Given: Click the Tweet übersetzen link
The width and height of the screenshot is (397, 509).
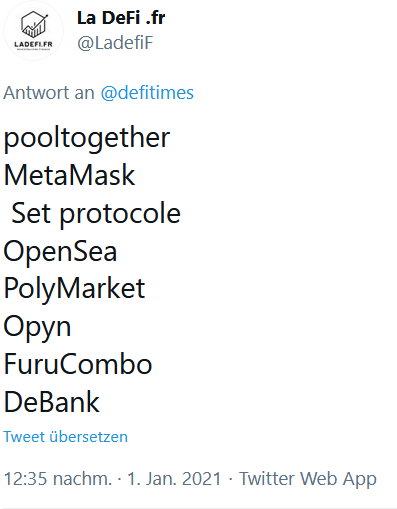Looking at the screenshot, I should click(x=66, y=437).
